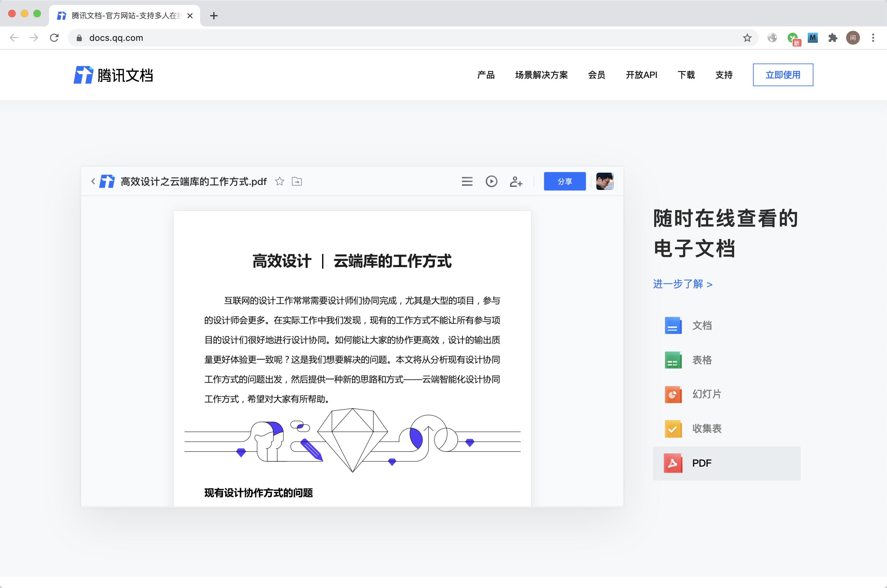The width and height of the screenshot is (887, 588).
Task: Click the add collaborator icon
Action: [x=516, y=181]
